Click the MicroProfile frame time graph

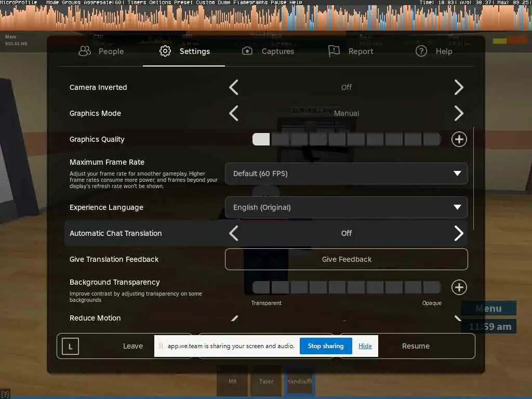[266, 18]
